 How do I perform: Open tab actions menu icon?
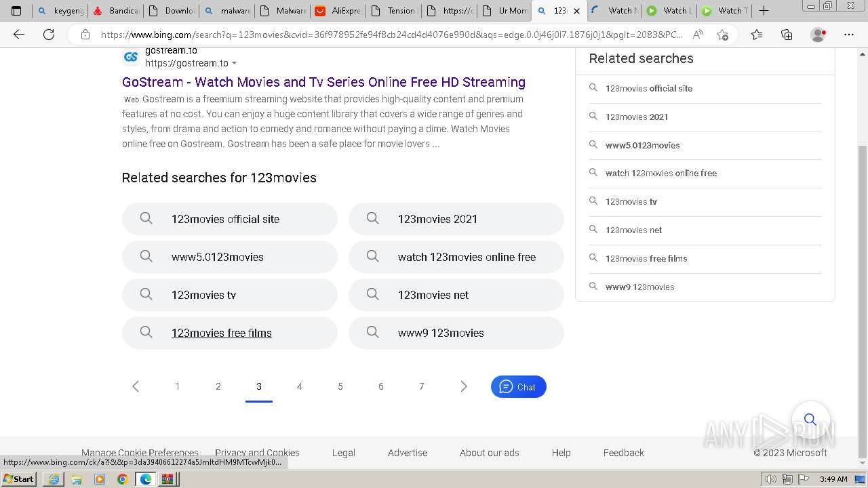click(16, 10)
